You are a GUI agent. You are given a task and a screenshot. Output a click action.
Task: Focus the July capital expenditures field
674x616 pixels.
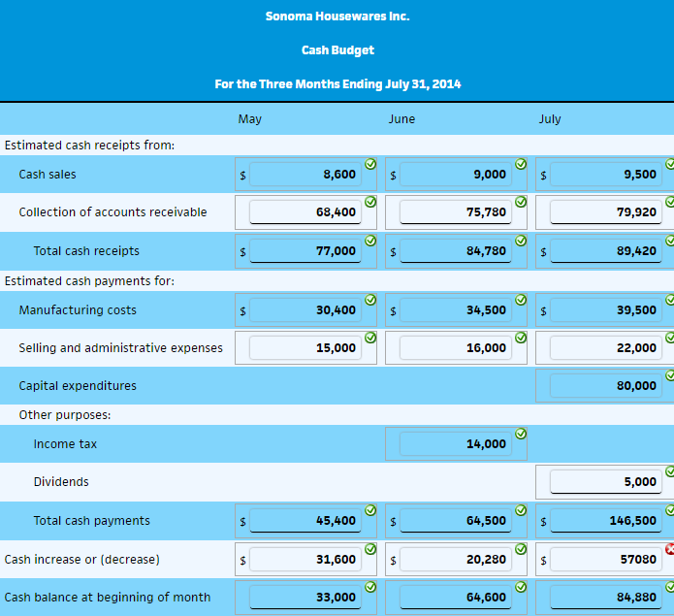(x=606, y=386)
